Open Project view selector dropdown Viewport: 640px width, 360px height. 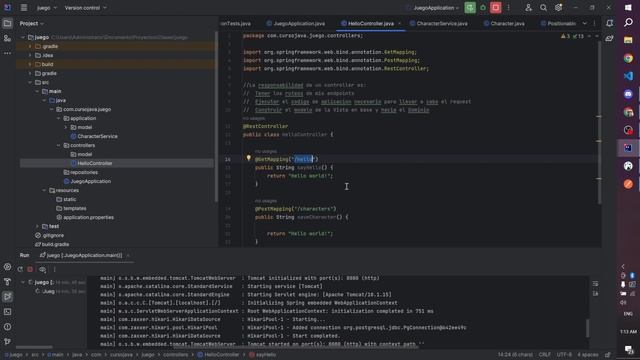[31, 23]
